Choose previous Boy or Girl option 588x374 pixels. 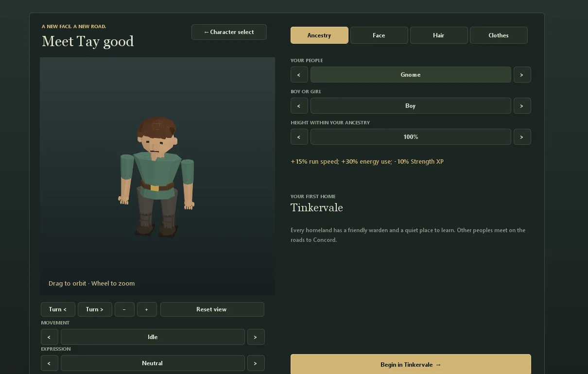click(x=299, y=106)
